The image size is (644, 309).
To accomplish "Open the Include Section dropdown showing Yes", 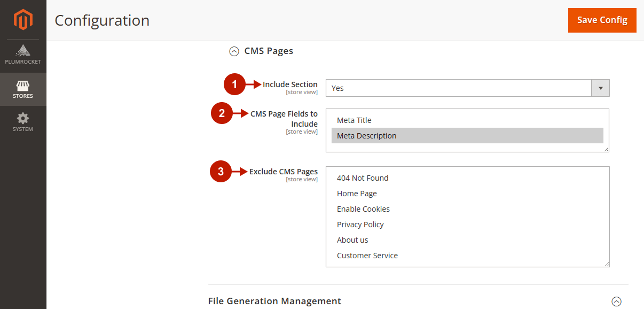I will pos(600,88).
